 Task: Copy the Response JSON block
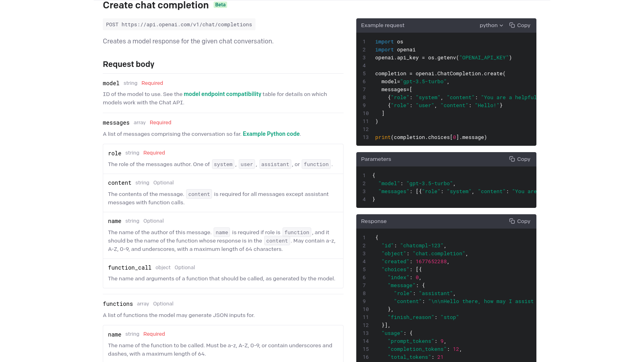click(x=520, y=221)
